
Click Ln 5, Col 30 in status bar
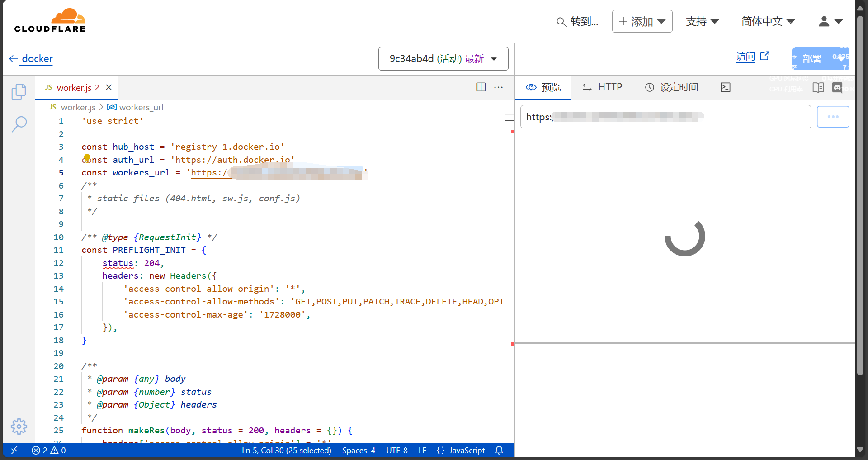click(287, 450)
